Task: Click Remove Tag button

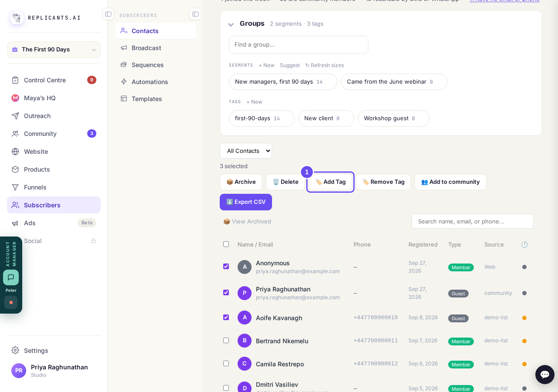Action: pos(383,182)
